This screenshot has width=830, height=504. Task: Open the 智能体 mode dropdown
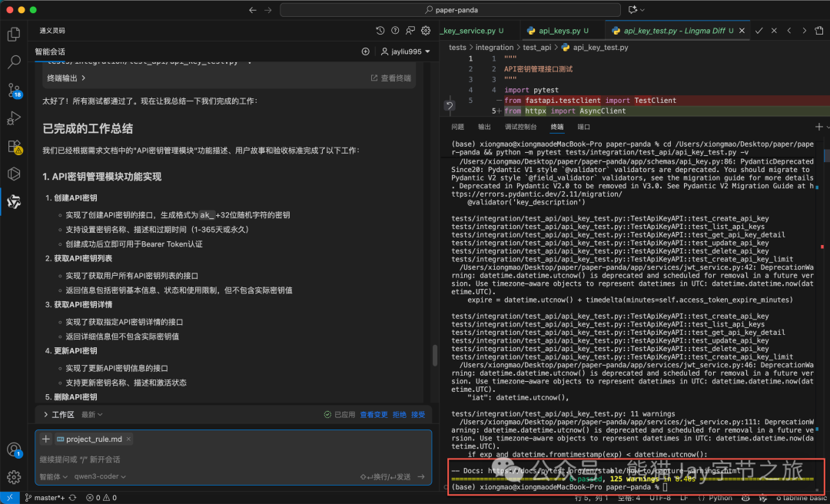pyautogui.click(x=54, y=476)
